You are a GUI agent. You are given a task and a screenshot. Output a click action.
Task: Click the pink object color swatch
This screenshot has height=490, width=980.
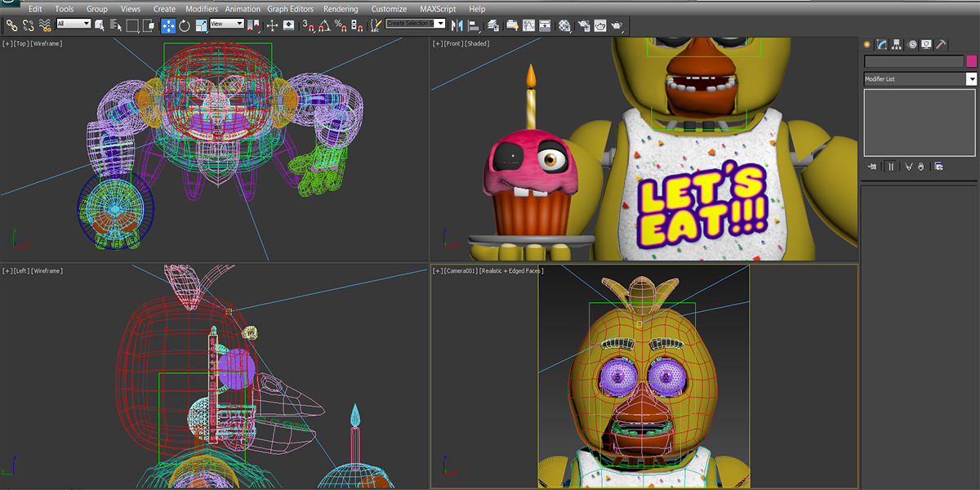(x=972, y=61)
